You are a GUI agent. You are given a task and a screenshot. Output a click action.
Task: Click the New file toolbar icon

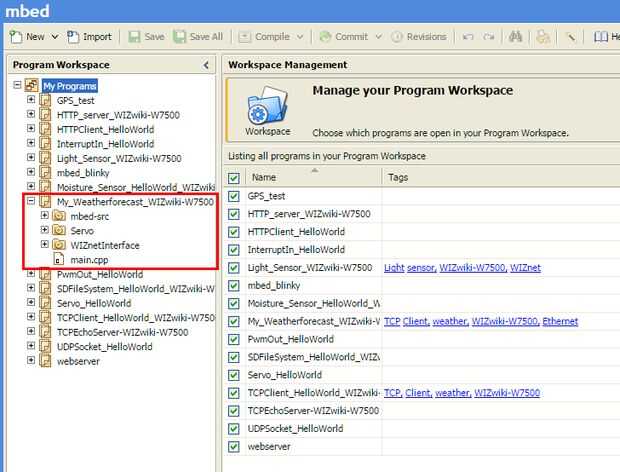[16, 37]
